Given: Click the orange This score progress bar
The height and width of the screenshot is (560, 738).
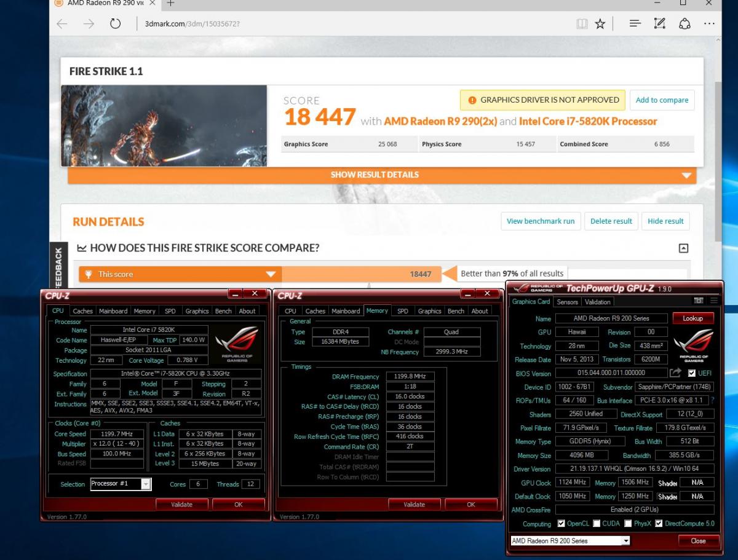Looking at the screenshot, I should point(260,274).
